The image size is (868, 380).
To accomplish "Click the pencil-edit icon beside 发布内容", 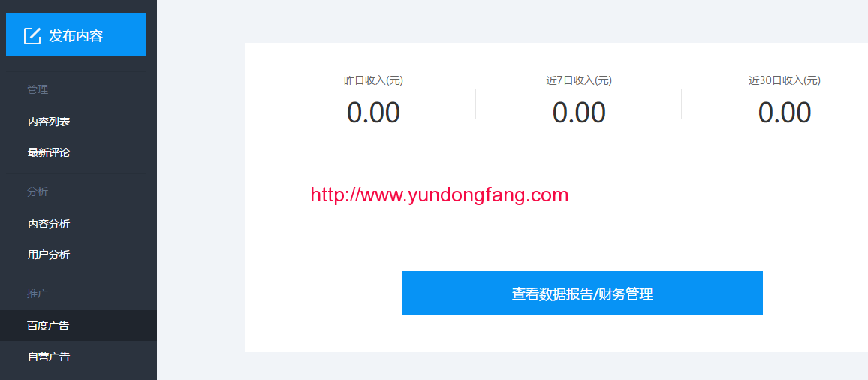I will (32, 35).
